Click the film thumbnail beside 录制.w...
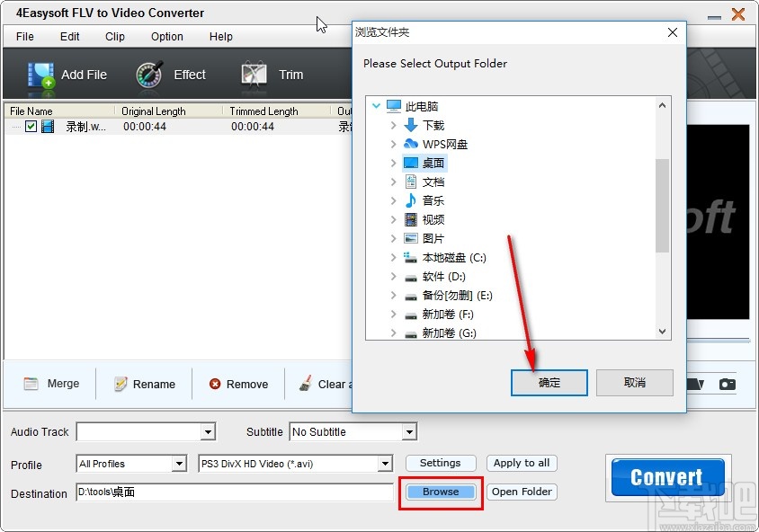Image resolution: width=759 pixels, height=532 pixels. pos(46,127)
